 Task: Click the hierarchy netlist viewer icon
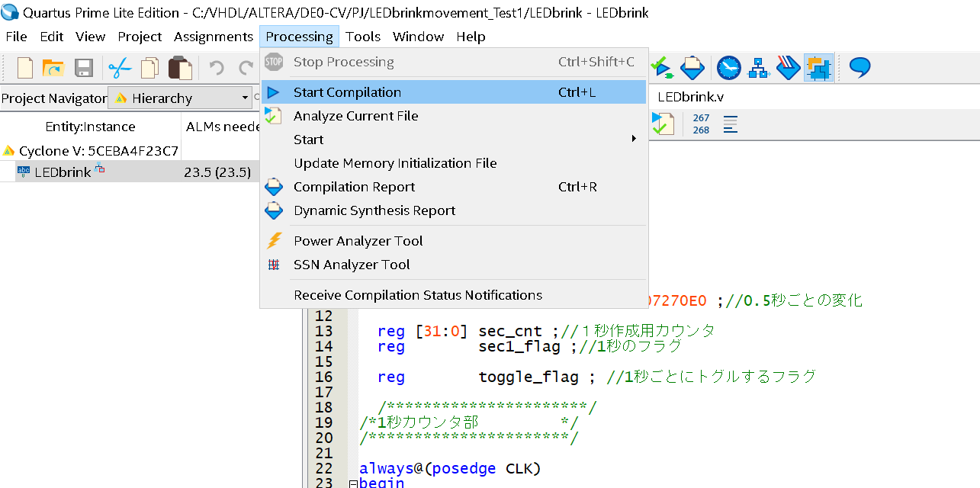(x=758, y=68)
